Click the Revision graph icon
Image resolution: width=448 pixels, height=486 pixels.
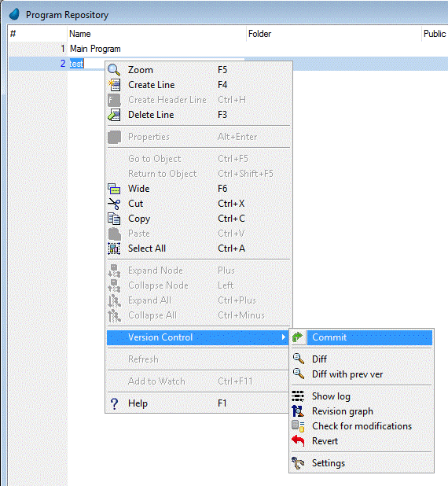click(x=298, y=411)
